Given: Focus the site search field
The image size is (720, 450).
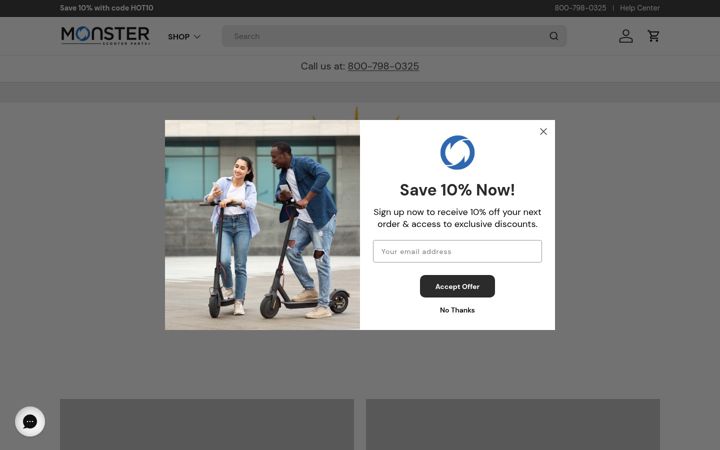Looking at the screenshot, I should coord(394,36).
